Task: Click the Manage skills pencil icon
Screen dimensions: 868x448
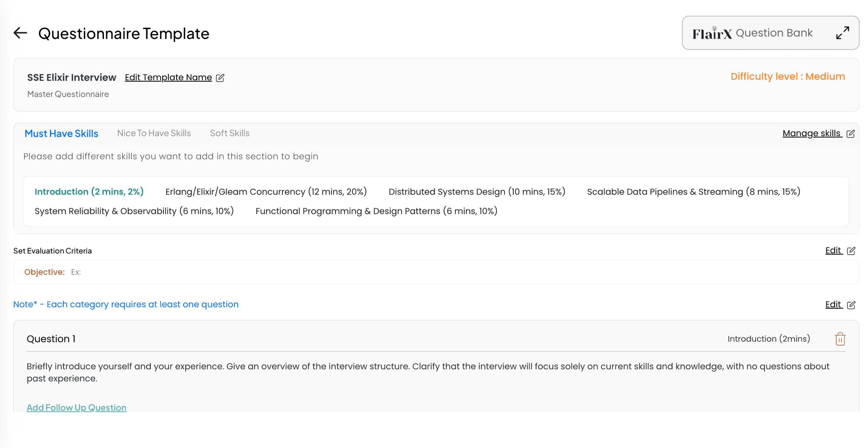Action: point(850,134)
